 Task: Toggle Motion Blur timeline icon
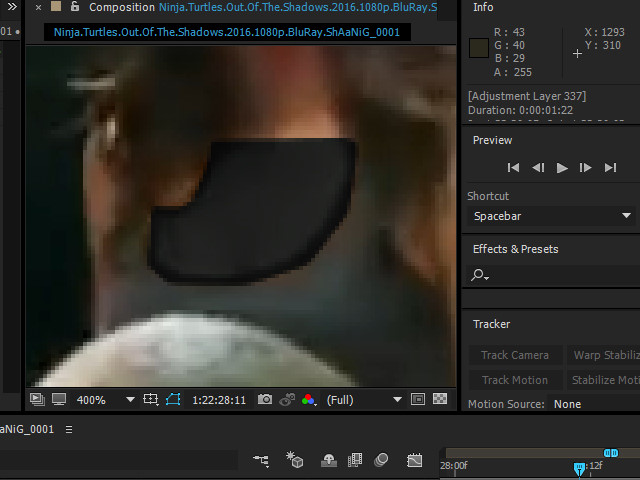pyautogui.click(x=381, y=460)
